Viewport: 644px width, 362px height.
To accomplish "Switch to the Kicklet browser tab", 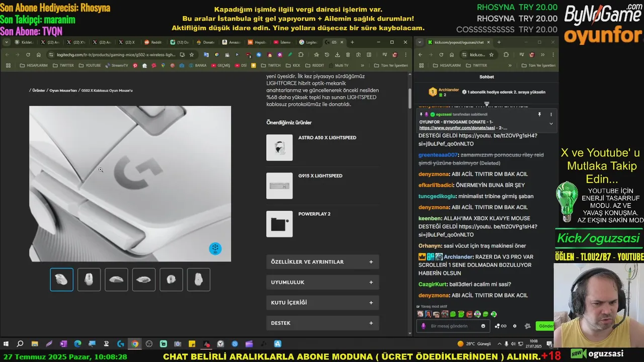I will pos(25,42).
